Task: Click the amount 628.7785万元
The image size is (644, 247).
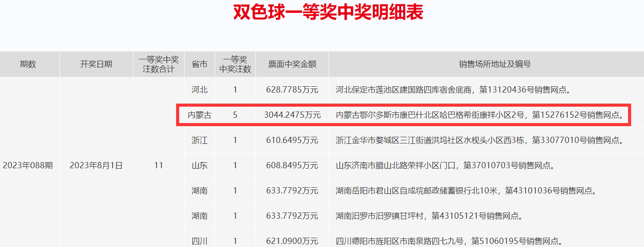Action: click(x=292, y=90)
